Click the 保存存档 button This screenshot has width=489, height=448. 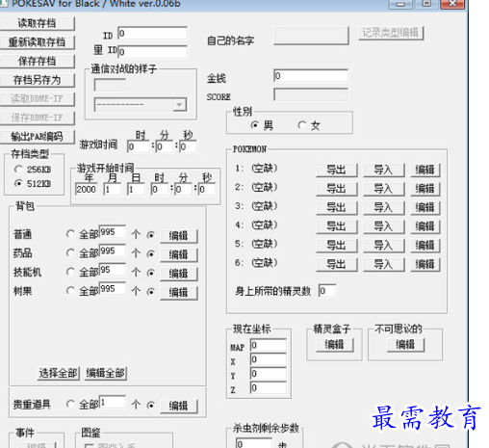37,62
